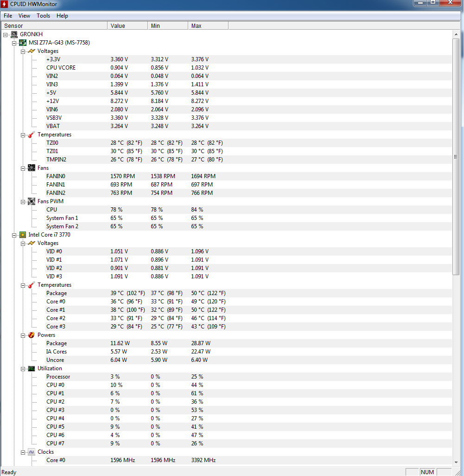Screen dimensions: 464x476
Task: Click the Sensor column header
Action: [x=54, y=26]
